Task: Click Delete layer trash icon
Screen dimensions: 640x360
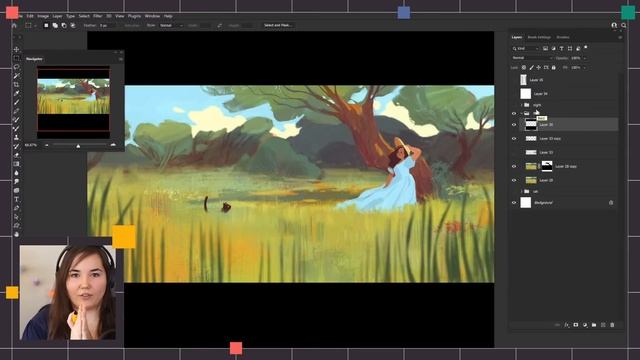Action: tap(612, 325)
